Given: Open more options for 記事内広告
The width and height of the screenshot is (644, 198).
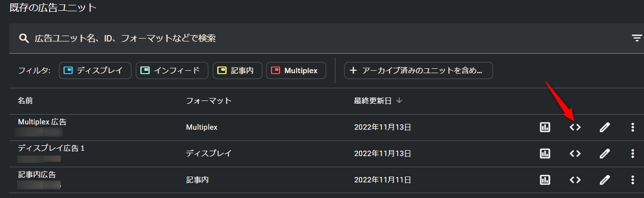Looking at the screenshot, I should (632, 180).
